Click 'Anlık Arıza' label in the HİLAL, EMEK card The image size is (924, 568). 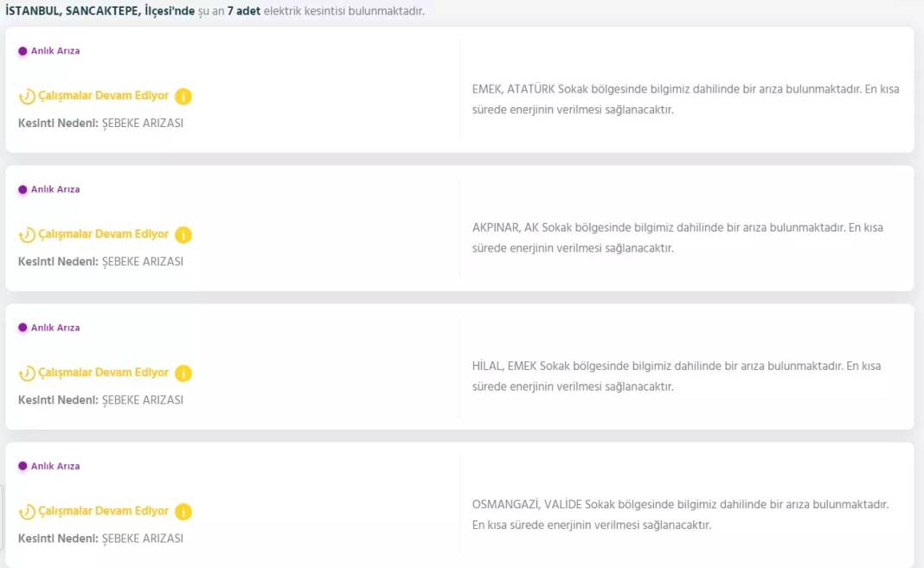coord(55,328)
